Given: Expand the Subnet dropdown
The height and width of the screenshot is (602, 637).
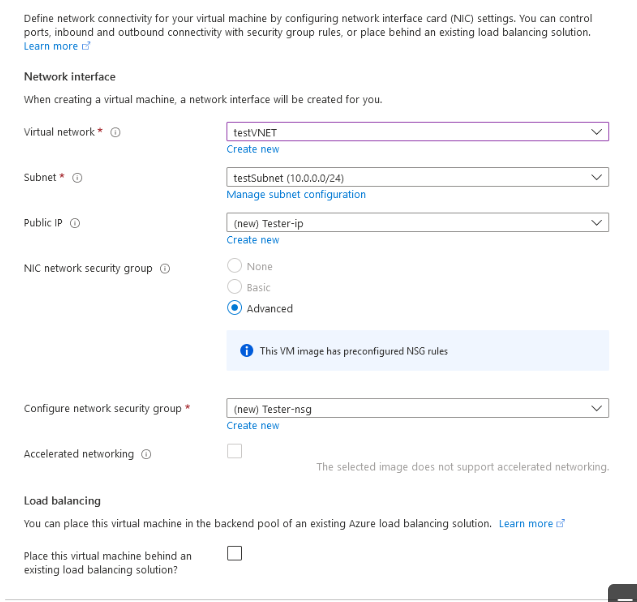Looking at the screenshot, I should (417, 177).
